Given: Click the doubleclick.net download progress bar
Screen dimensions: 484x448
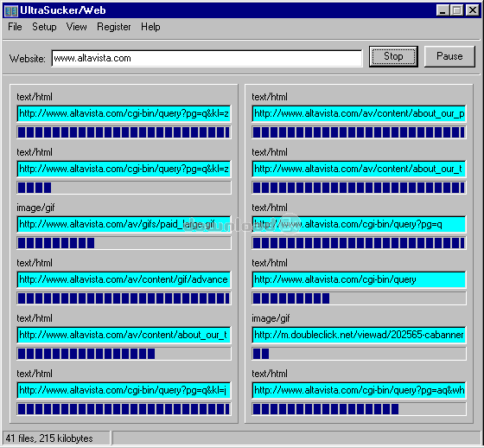Looking at the screenshot, I should [359, 354].
